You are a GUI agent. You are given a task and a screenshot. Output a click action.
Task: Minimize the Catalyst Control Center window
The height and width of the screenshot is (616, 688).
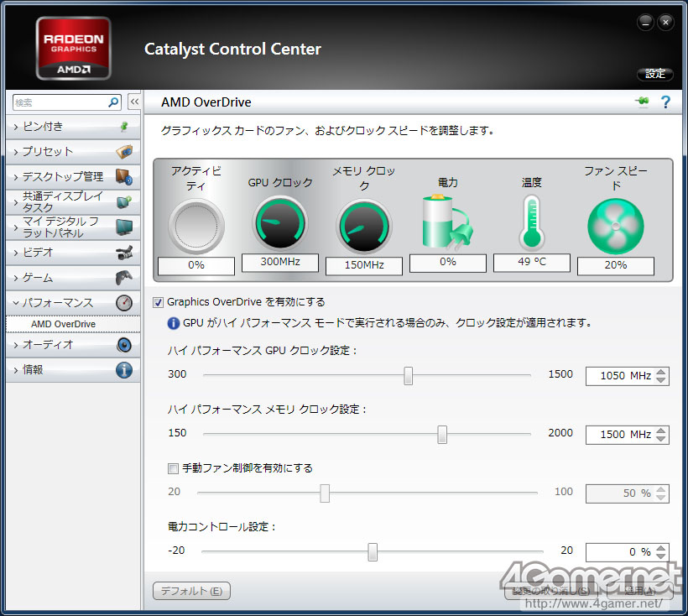(645, 23)
